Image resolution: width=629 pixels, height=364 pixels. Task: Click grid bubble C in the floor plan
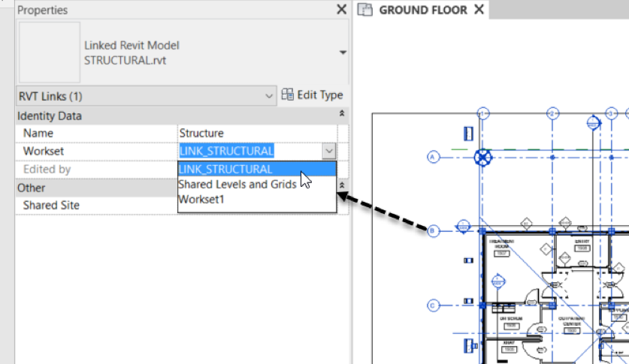[x=433, y=305]
